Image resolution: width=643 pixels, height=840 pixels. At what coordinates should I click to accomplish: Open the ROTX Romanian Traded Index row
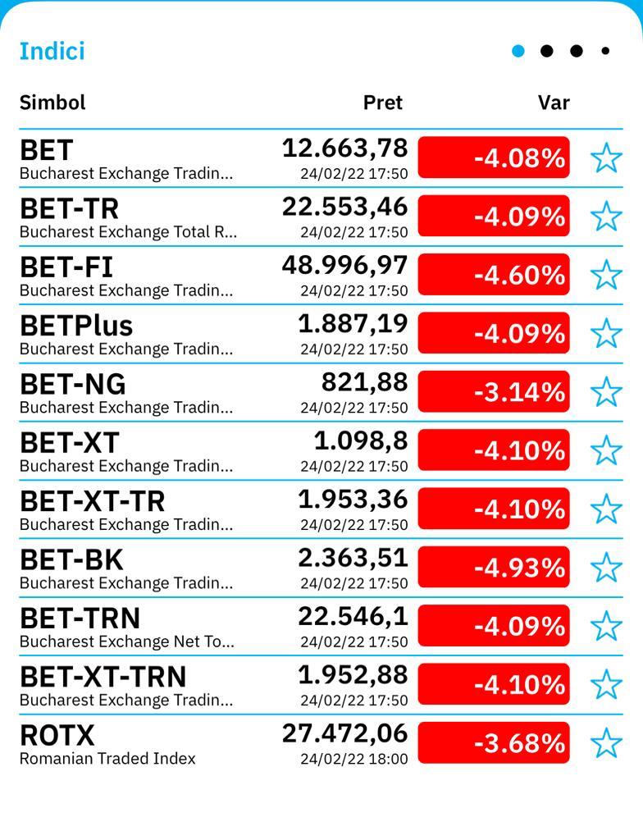[321, 743]
